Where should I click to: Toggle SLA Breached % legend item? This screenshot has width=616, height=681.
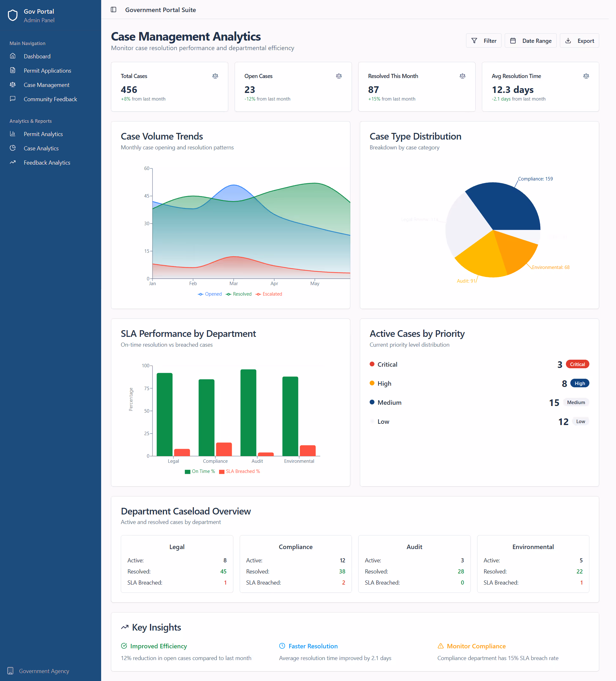[239, 471]
